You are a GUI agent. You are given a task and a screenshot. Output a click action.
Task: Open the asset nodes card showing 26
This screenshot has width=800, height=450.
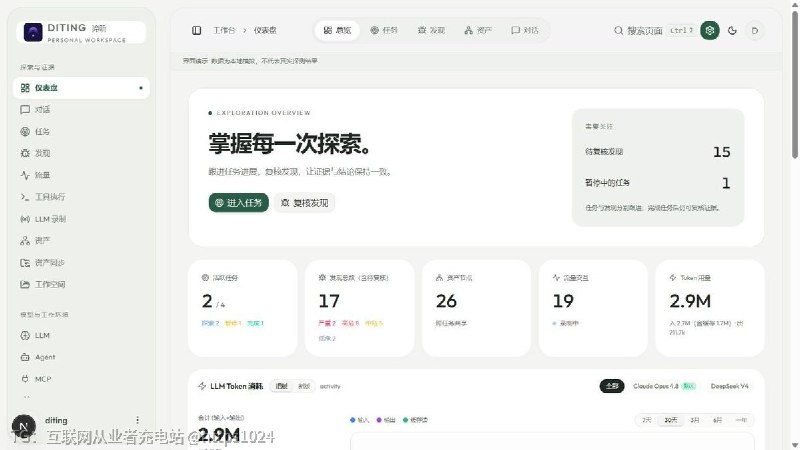pyautogui.click(x=477, y=308)
